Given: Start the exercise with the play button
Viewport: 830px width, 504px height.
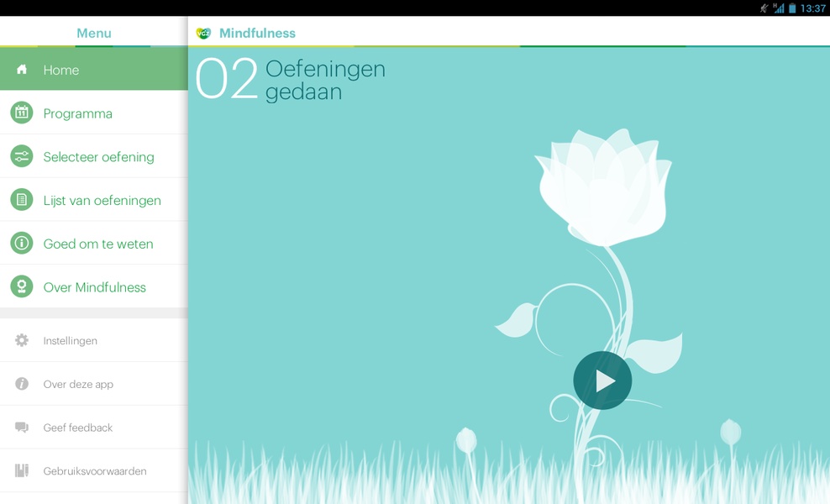Looking at the screenshot, I should pos(602,381).
